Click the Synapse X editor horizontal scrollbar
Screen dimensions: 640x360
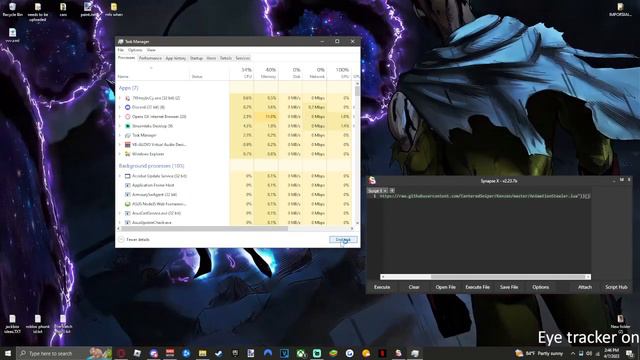[485, 277]
